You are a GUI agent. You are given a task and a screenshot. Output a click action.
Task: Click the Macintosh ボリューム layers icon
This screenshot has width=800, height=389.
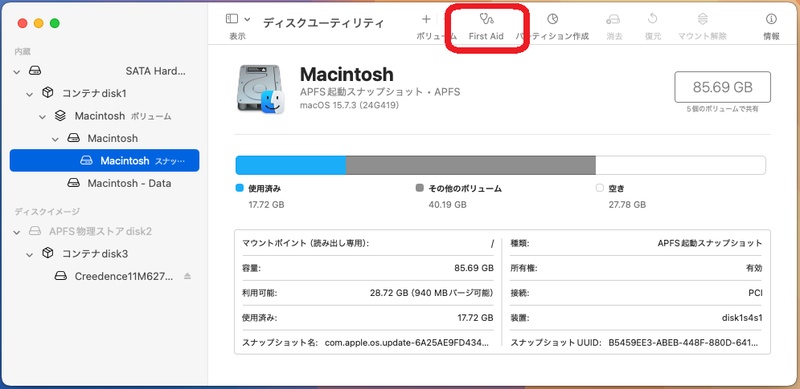(x=60, y=116)
